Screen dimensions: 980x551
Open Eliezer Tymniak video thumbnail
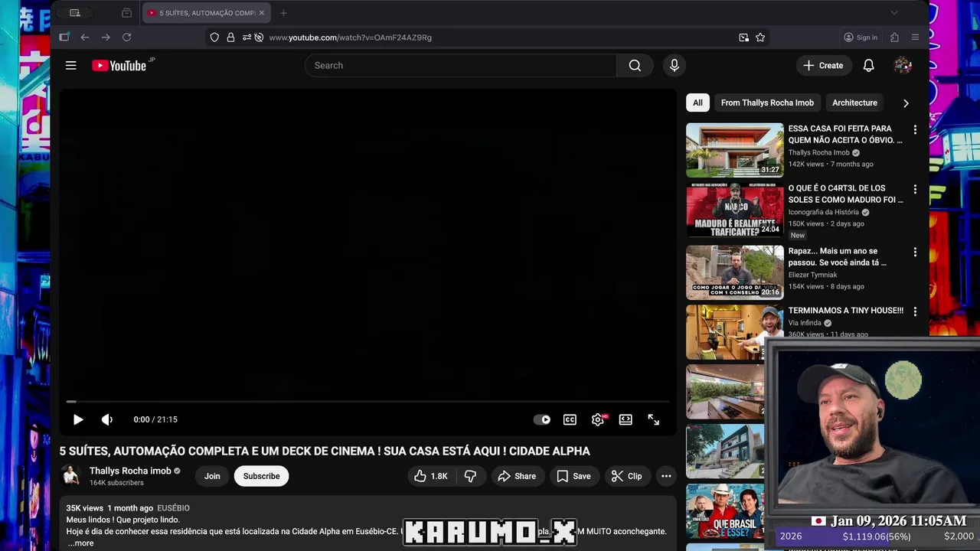(x=735, y=272)
